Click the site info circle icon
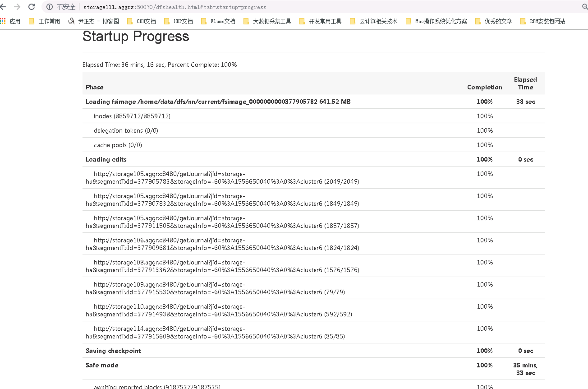 (50, 7)
